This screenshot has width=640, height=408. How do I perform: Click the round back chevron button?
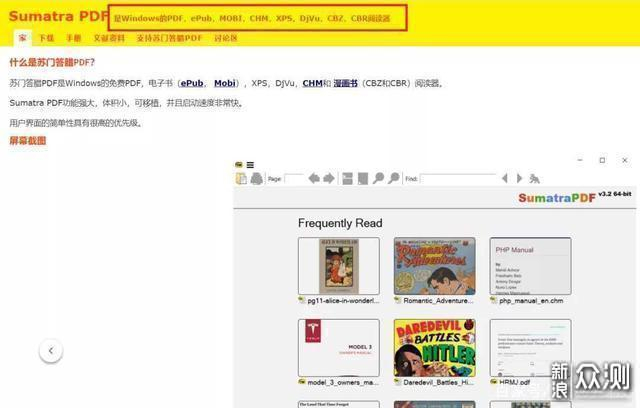point(51,350)
